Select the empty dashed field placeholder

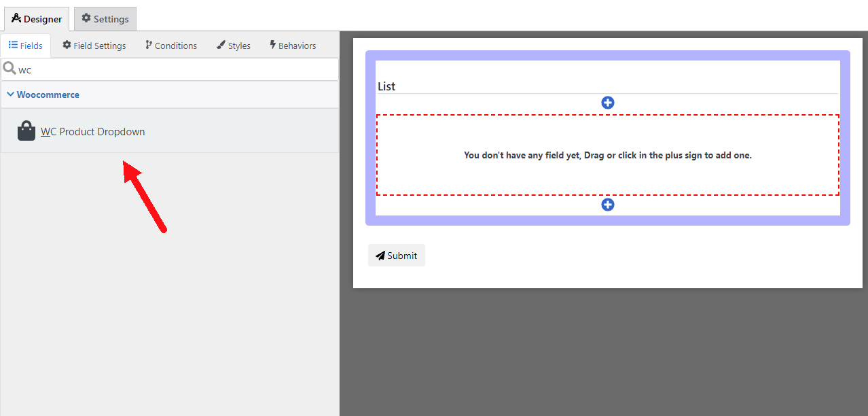point(608,155)
